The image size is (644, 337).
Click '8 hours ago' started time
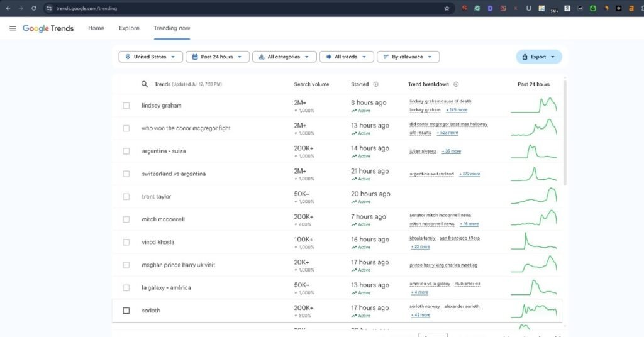pos(369,102)
